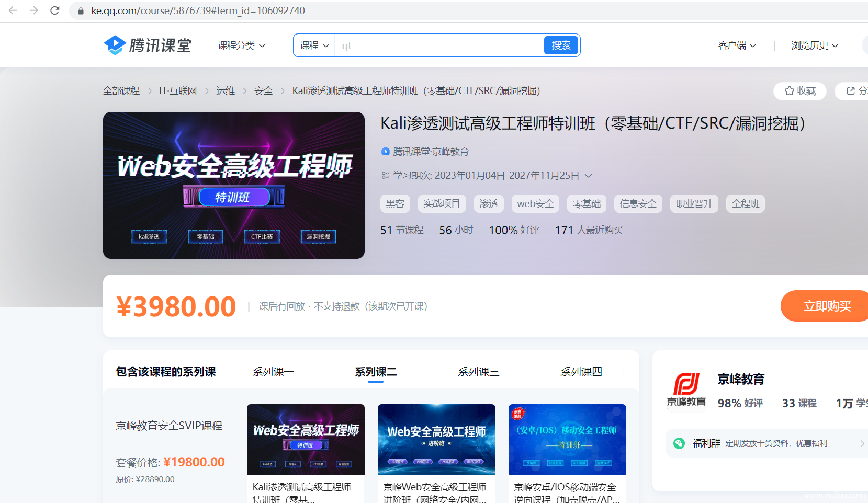Open 京峰Web安全高级工程师进阶班 card title
The height and width of the screenshot is (503, 868).
point(435,493)
